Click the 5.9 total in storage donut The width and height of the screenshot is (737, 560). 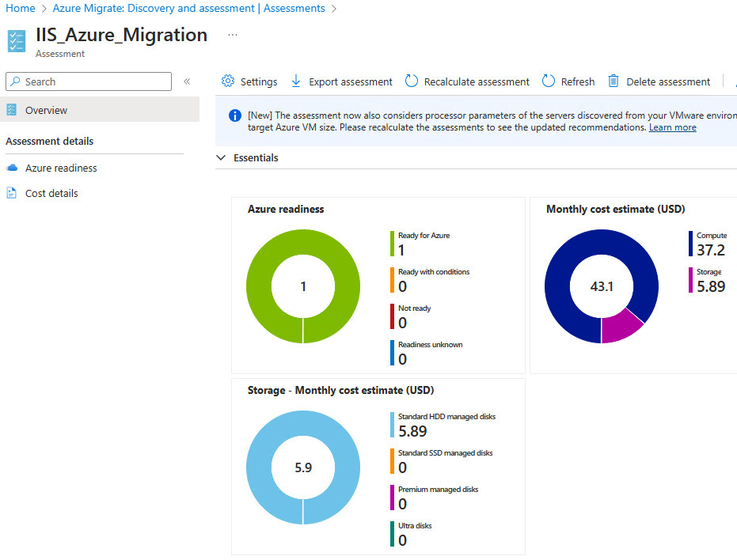pyautogui.click(x=303, y=467)
